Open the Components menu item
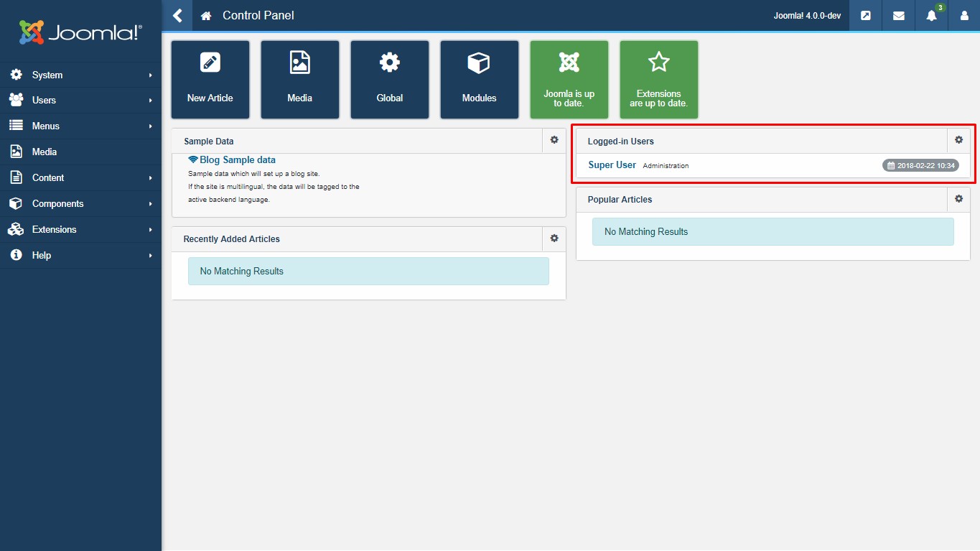Image resolution: width=980 pixels, height=551 pixels. (x=80, y=204)
